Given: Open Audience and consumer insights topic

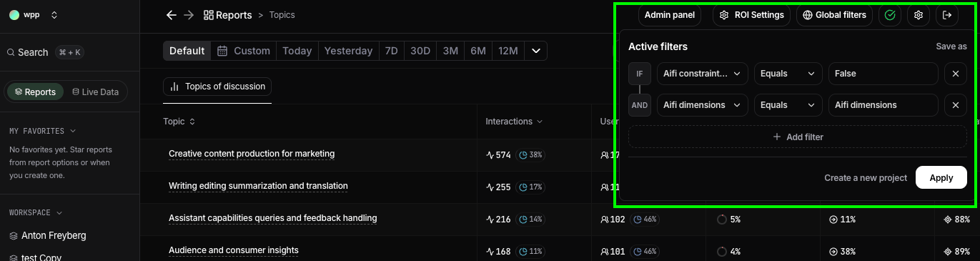Looking at the screenshot, I should [x=234, y=250].
